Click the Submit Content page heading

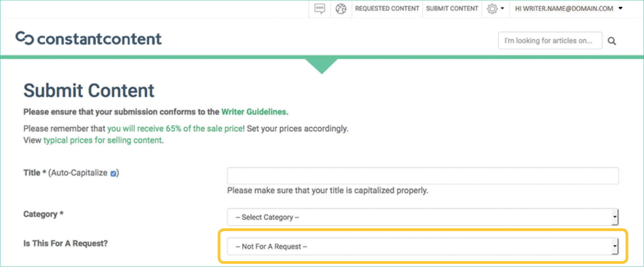(89, 91)
